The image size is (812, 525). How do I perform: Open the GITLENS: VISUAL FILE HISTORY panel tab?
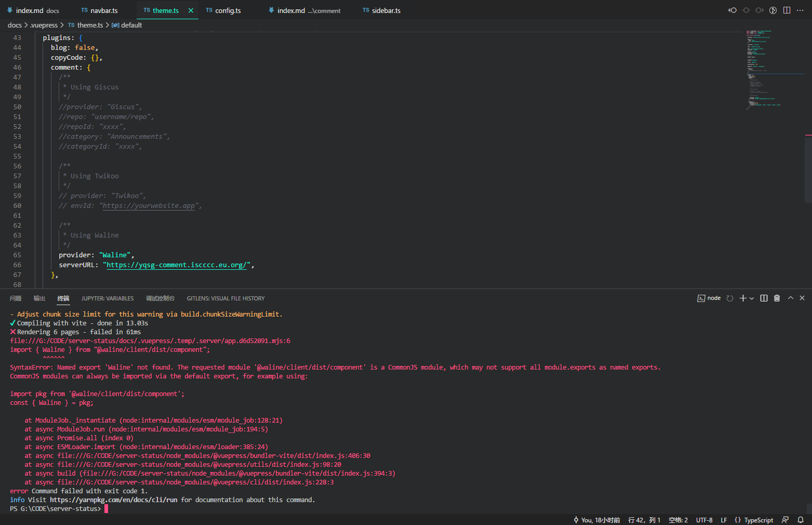tap(225, 298)
